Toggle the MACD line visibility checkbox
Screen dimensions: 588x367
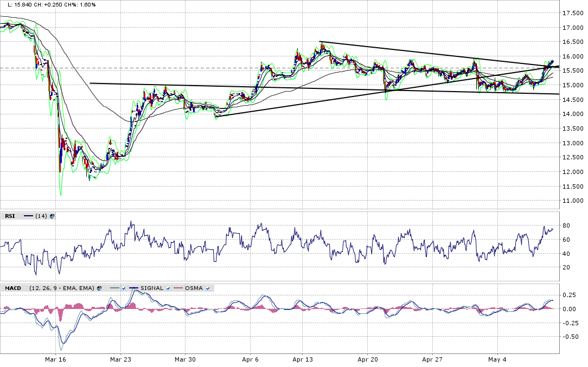(x=123, y=288)
